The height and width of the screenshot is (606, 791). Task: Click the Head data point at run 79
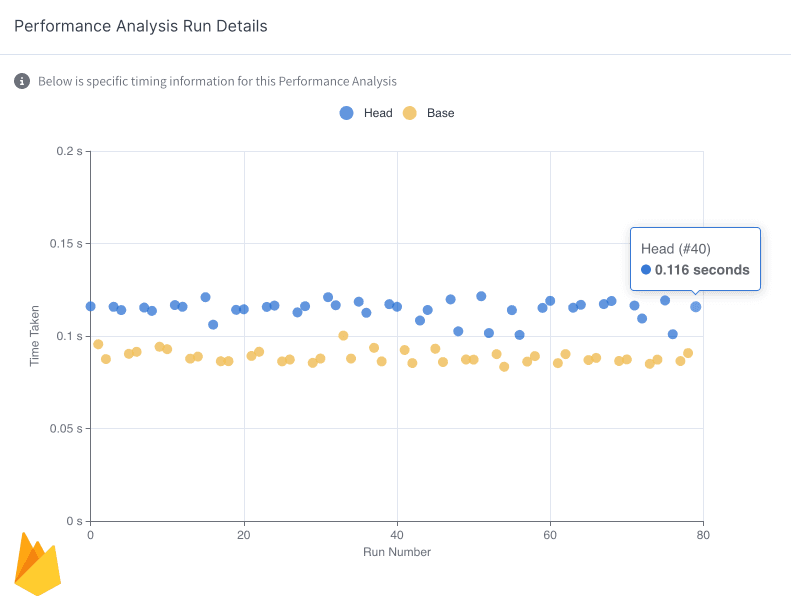click(695, 307)
